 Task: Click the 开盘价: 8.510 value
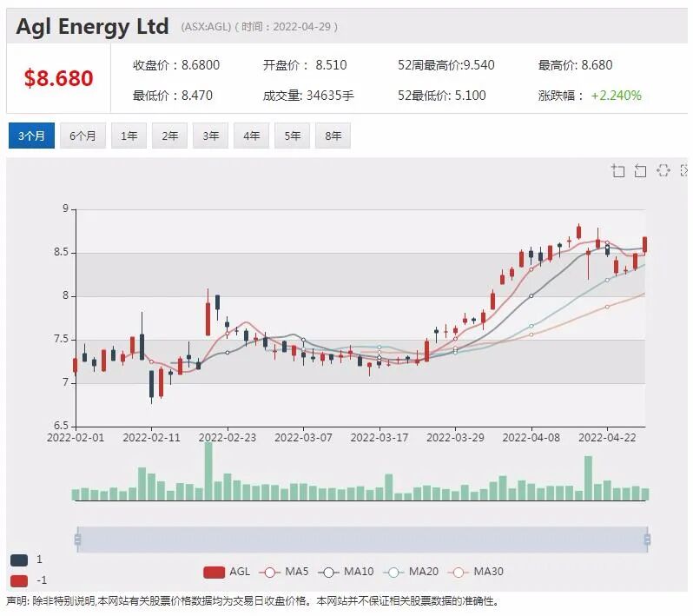305,65
